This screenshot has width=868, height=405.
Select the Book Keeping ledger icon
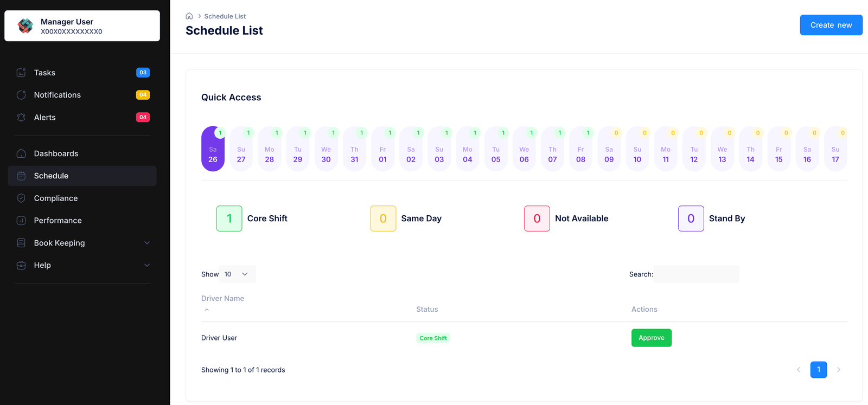tap(21, 242)
